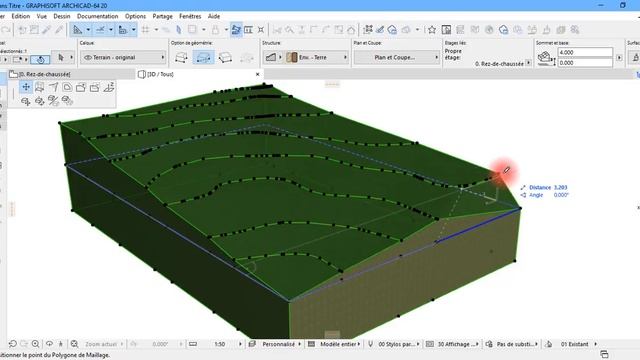
Task: Toggle the ruler measure icon
Action: tap(122, 30)
